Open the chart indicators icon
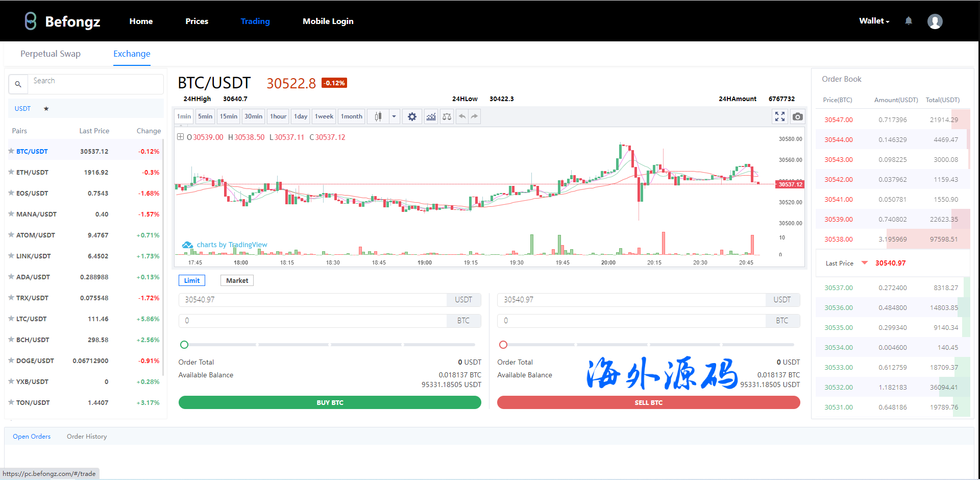Screen dimensions: 980x480 (x=431, y=117)
